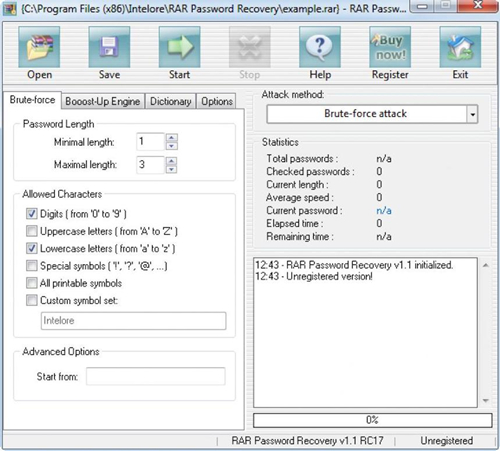The image size is (500, 451).
Task: Click the log scroll up arrow
Action: [486, 265]
